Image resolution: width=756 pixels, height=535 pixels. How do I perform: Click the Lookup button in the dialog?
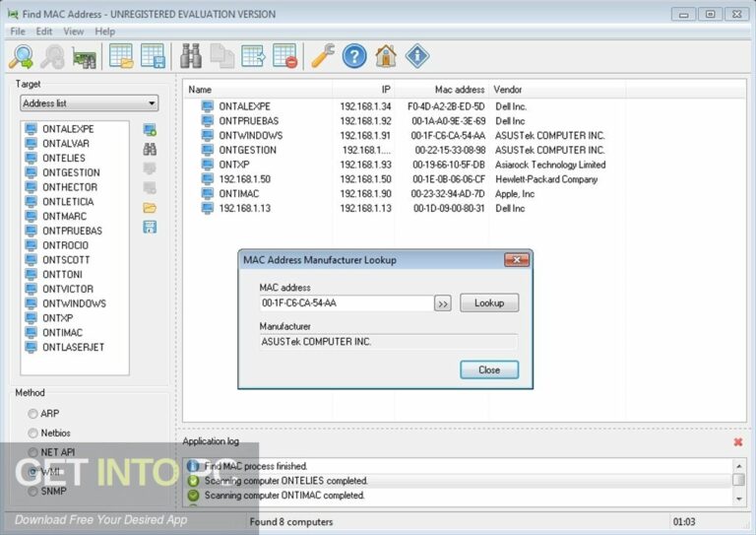tap(489, 302)
